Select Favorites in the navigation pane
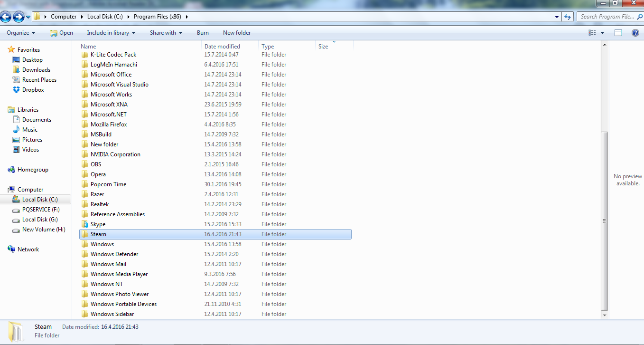This screenshot has width=644, height=345. tap(28, 50)
